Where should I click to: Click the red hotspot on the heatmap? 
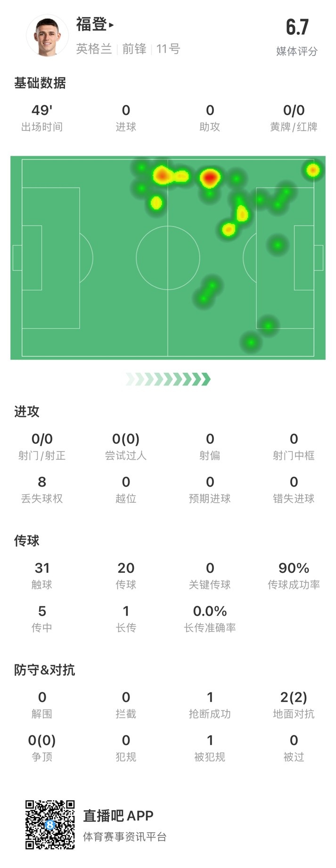pos(210,178)
